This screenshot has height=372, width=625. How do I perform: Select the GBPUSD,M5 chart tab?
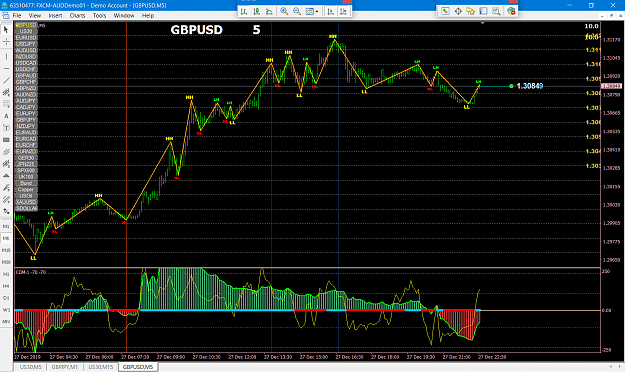click(138, 367)
